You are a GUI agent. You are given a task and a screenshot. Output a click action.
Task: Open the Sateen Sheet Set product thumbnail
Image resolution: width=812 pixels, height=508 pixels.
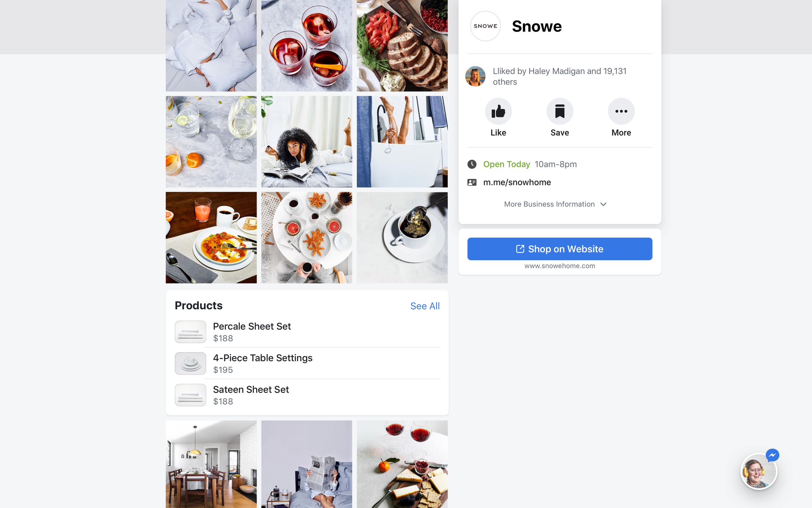tap(190, 395)
